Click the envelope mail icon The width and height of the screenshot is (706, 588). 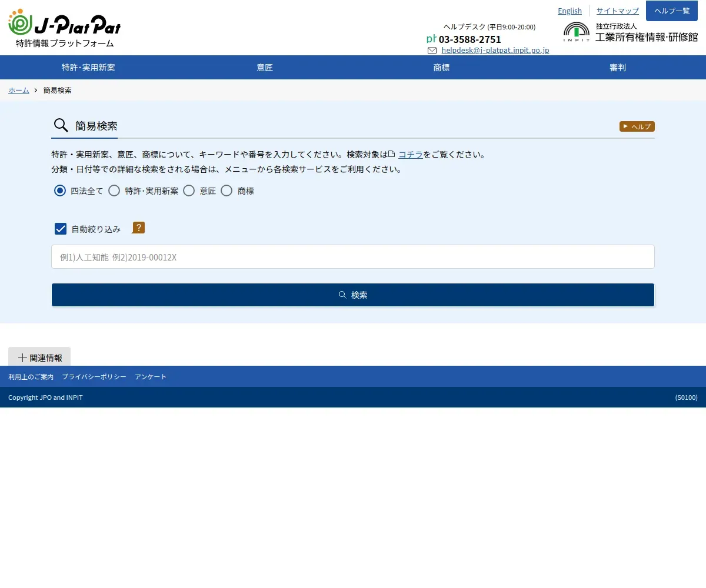(x=432, y=51)
